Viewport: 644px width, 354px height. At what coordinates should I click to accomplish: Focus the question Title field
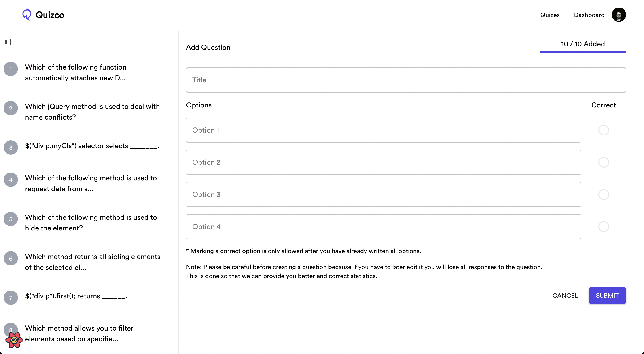[x=406, y=80]
